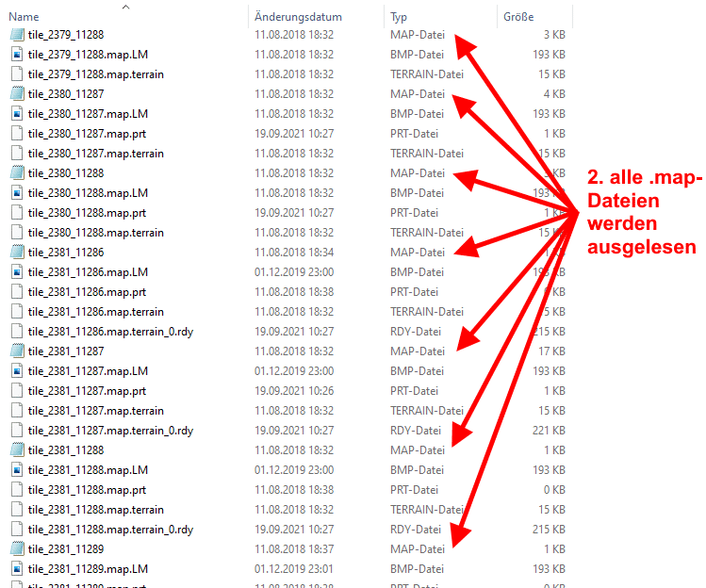
Task: Click the tile_2379_11288 MAP file icon
Action: point(16,35)
